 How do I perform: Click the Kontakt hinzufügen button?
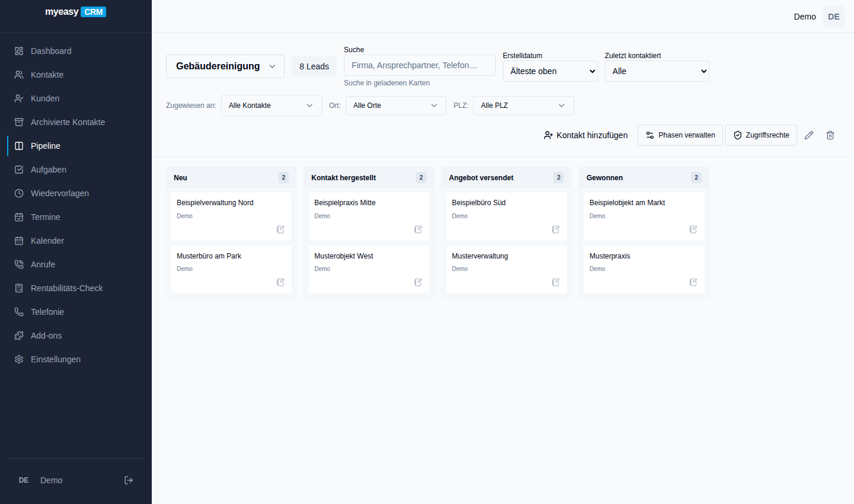(x=585, y=135)
